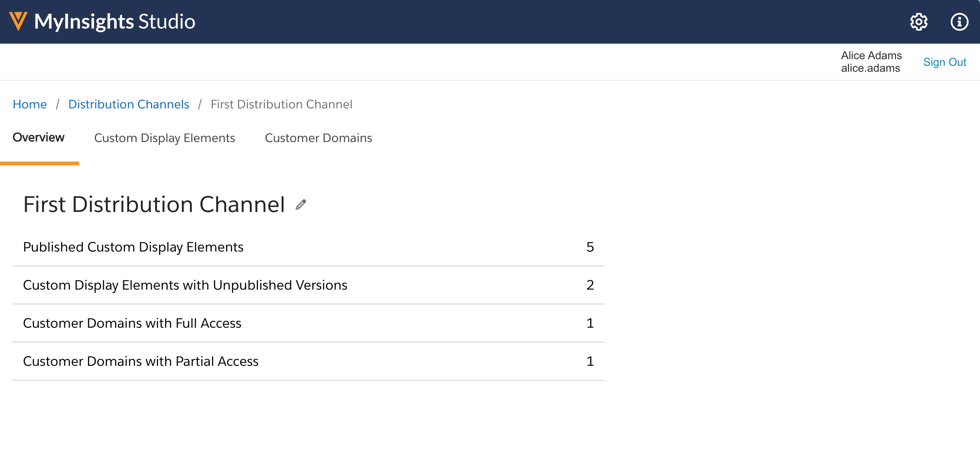This screenshot has height=469, width=980.
Task: Click Published Custom Display Elements row
Action: pyautogui.click(x=133, y=247)
